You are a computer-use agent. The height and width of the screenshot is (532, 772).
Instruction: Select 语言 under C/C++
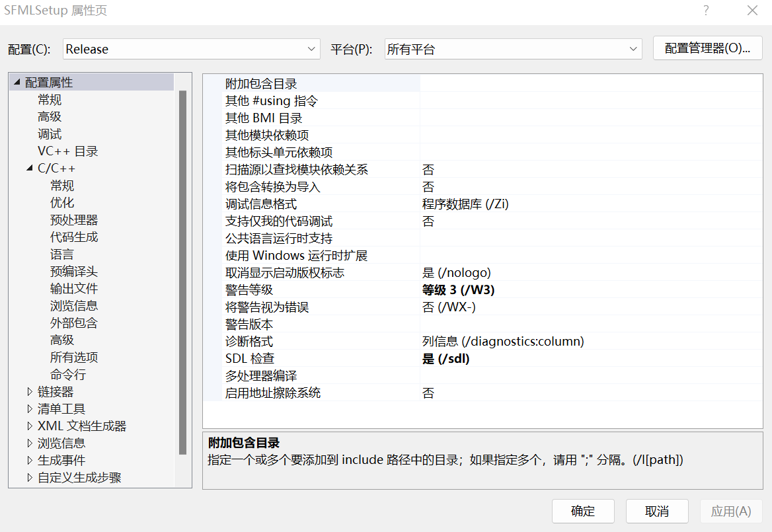pyautogui.click(x=62, y=254)
